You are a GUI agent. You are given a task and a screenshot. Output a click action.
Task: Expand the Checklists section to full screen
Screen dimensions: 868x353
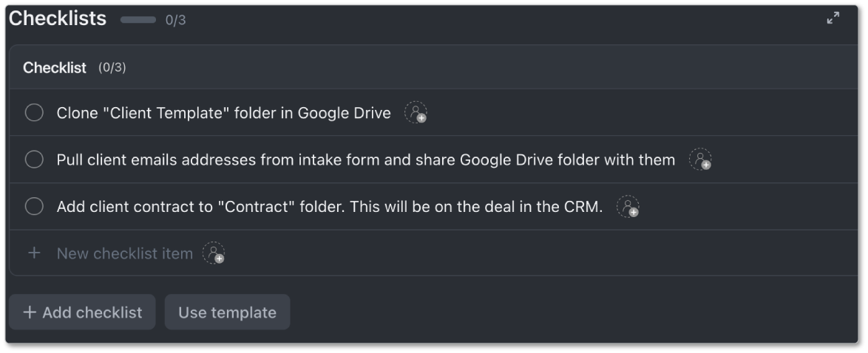pyautogui.click(x=833, y=18)
